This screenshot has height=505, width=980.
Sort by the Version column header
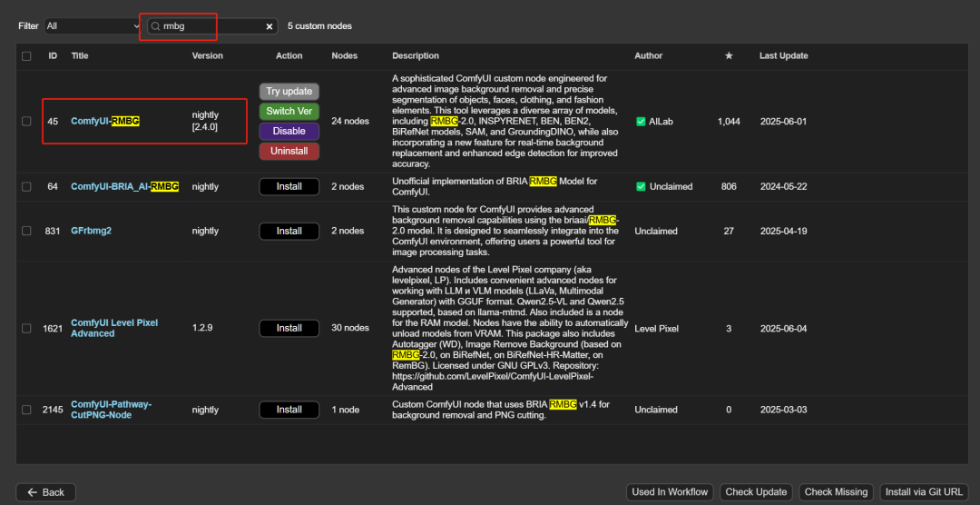[x=208, y=55]
